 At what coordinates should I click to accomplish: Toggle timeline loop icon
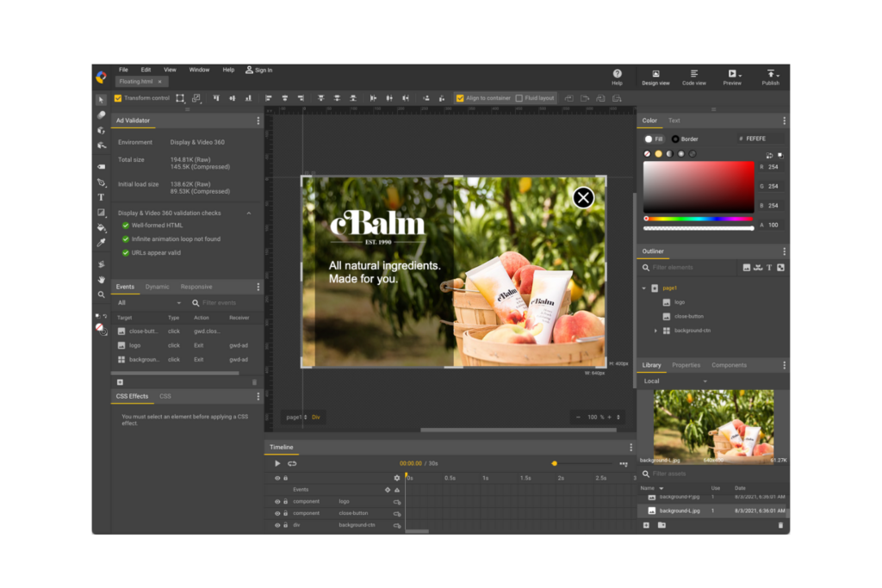tap(292, 464)
